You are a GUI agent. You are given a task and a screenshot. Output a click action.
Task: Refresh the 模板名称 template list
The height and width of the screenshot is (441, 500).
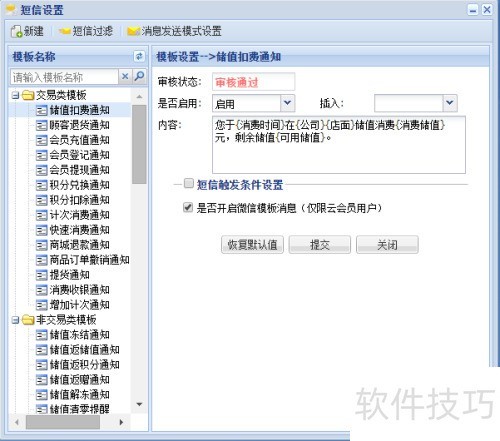pos(139,56)
